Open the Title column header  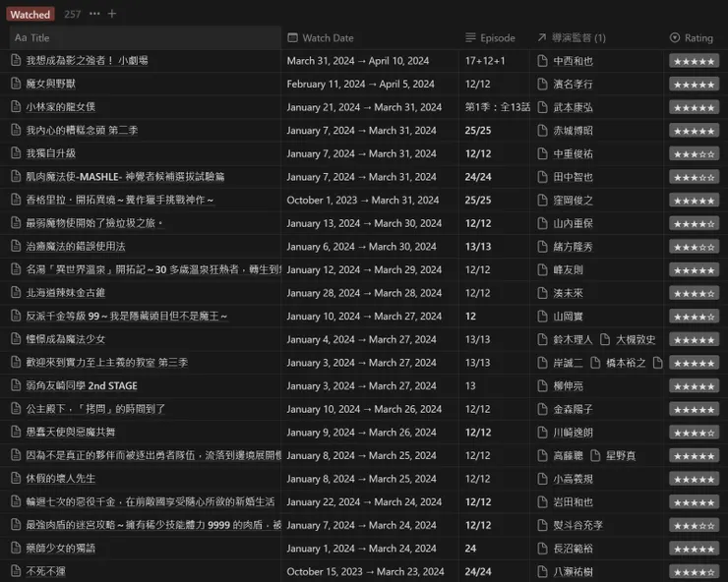point(145,38)
